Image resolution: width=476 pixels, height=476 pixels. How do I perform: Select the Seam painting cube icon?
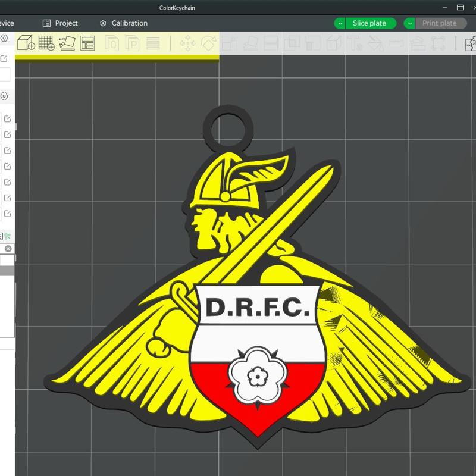point(334,43)
